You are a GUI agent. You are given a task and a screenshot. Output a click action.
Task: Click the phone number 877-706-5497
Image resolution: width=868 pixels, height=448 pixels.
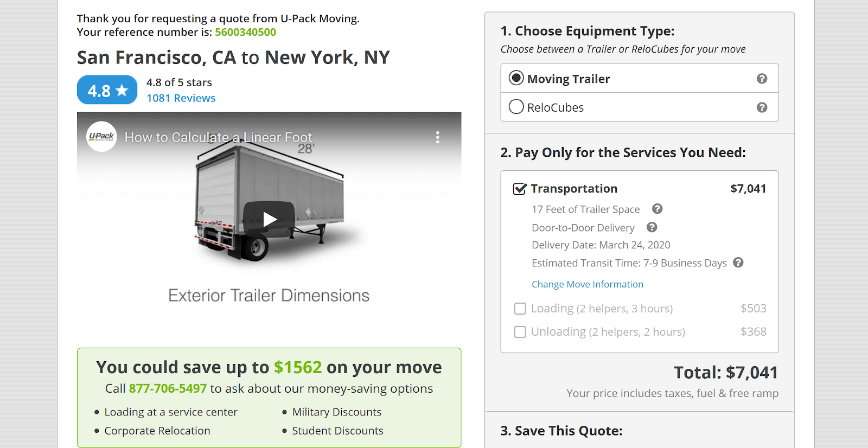pyautogui.click(x=168, y=388)
